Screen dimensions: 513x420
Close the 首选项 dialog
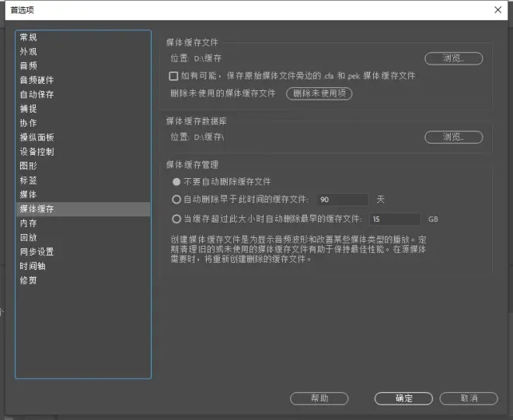pyautogui.click(x=497, y=10)
